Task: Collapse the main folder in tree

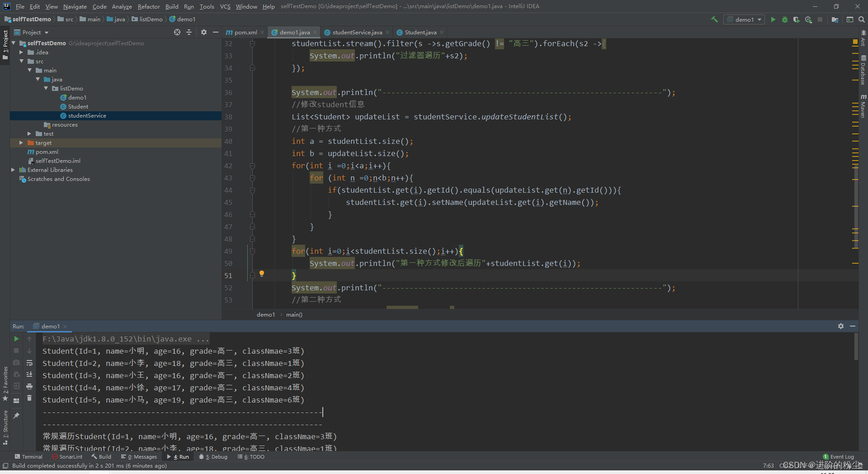Action: pos(30,70)
